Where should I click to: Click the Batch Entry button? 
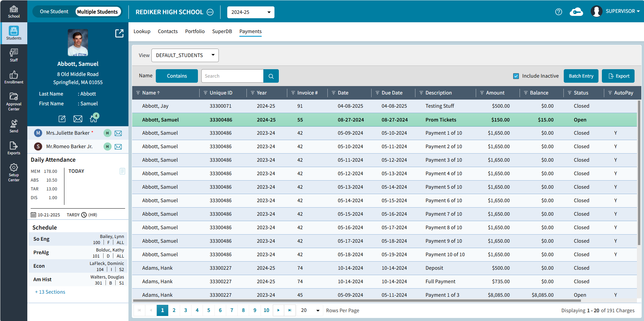(581, 76)
